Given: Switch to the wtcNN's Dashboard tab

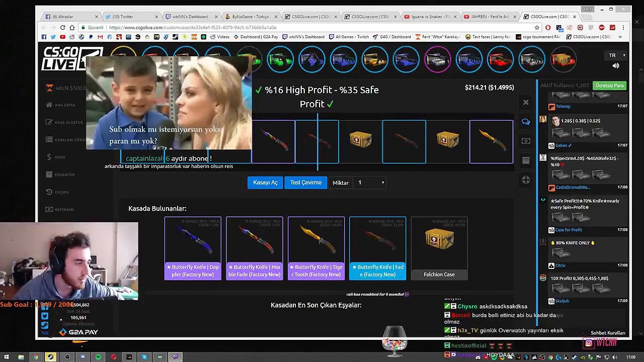Looking at the screenshot, I should [193, 17].
